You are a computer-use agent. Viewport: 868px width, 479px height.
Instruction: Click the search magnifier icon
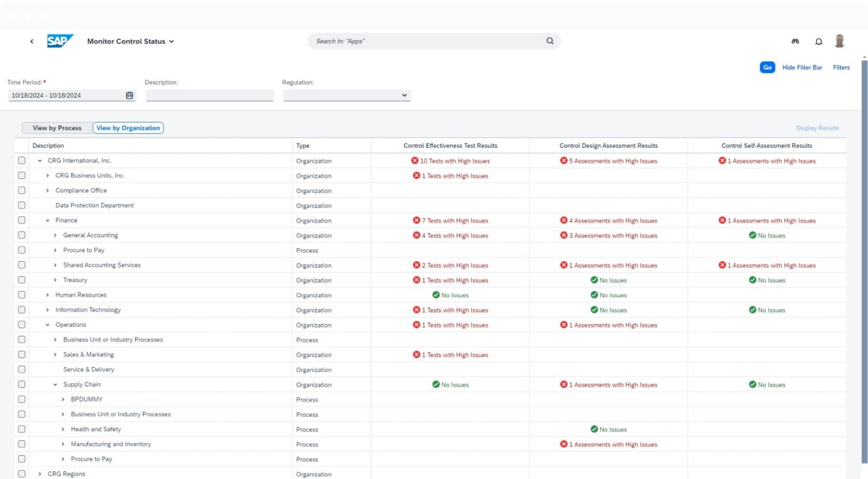[550, 41]
